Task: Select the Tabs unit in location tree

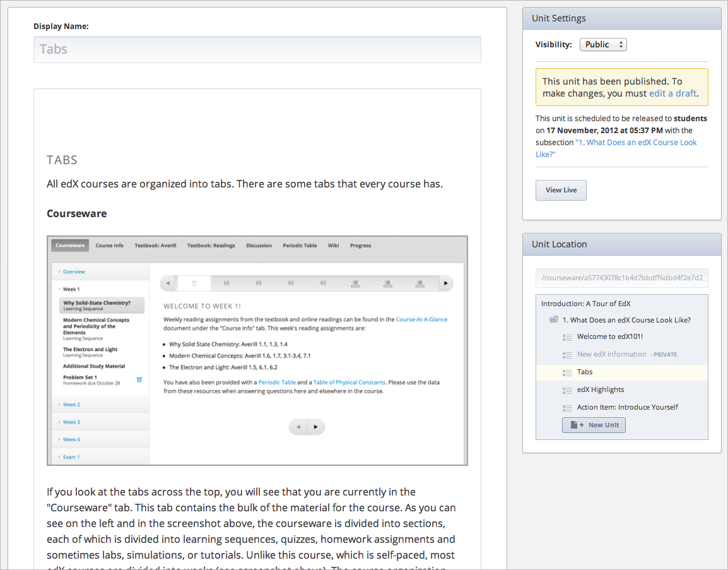Action: (x=585, y=372)
